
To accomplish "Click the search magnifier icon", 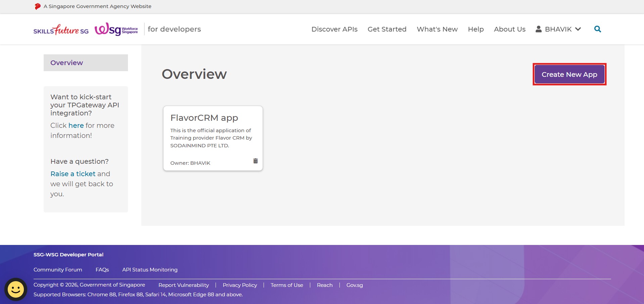I will tap(597, 29).
